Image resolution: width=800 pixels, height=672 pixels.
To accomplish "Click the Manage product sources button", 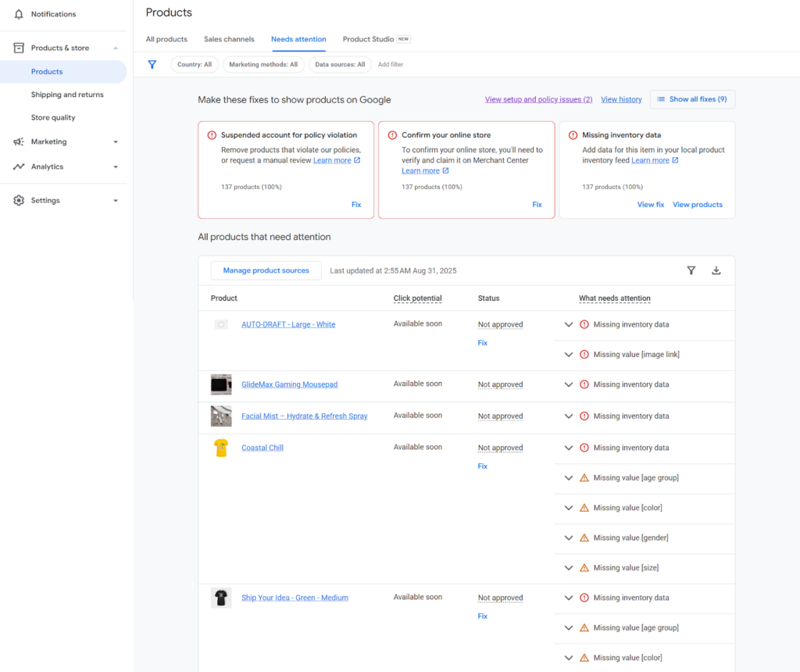I will [266, 270].
